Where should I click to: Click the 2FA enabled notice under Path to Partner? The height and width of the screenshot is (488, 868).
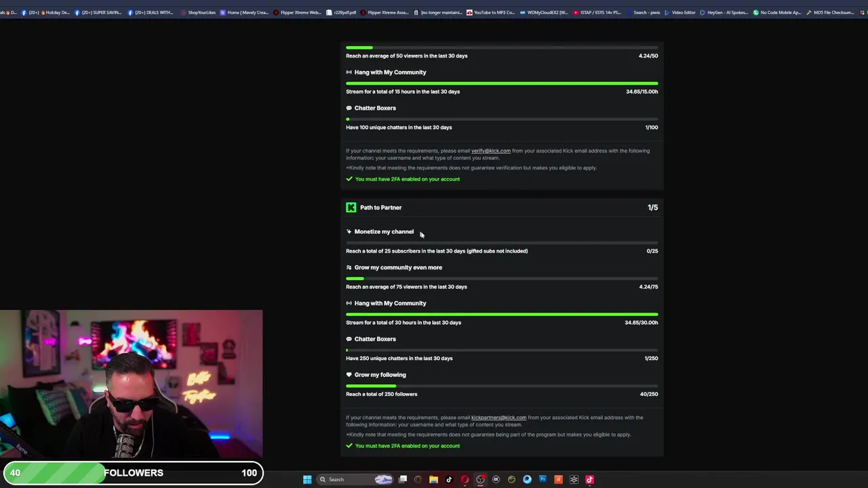403,446
